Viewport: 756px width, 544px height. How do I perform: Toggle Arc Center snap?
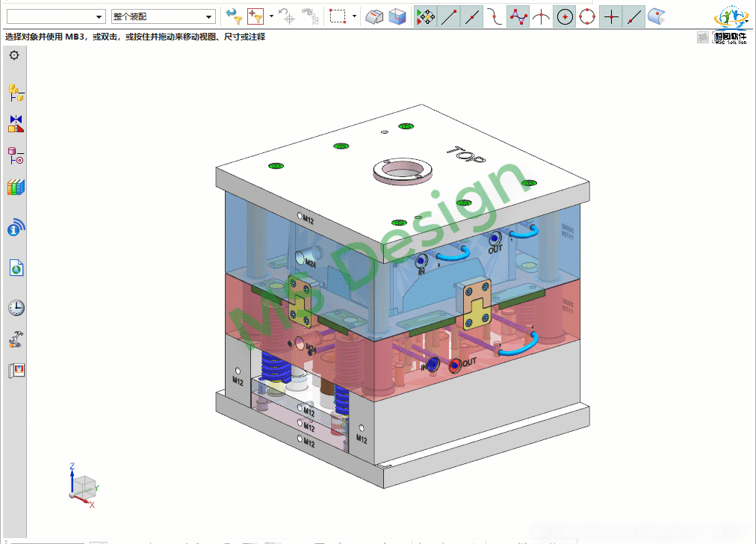(565, 17)
